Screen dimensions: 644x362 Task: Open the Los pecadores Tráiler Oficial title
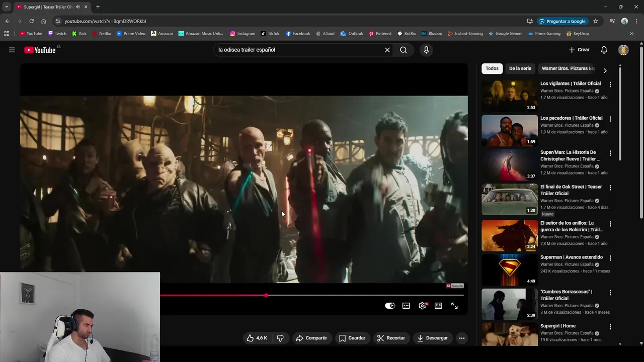571,118
